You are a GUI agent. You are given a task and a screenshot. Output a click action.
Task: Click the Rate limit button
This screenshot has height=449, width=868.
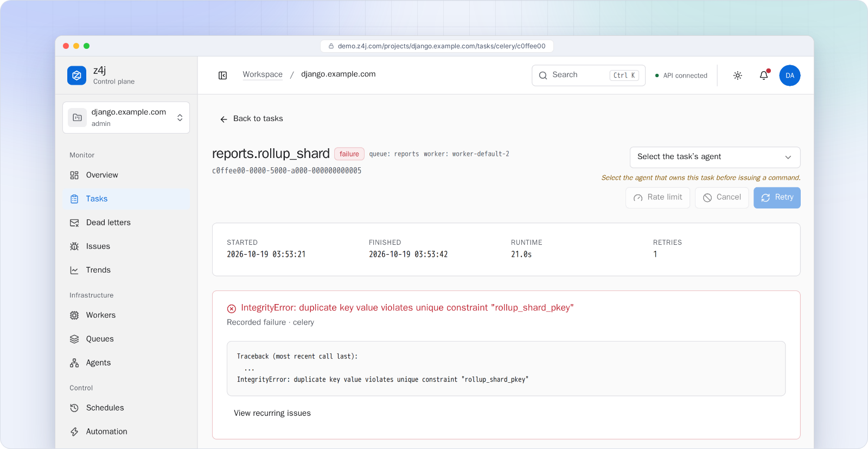click(658, 198)
